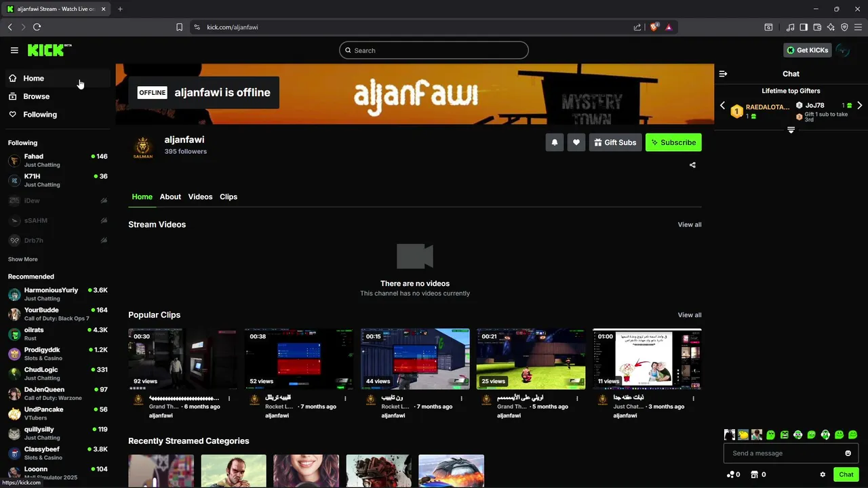Open the emoji picker in chat input
Viewport: 868px width, 488px height.
(848, 453)
